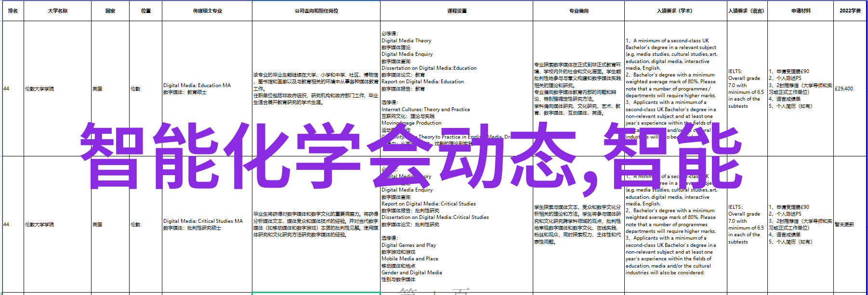Select the Digital Media: Critical Studies MA cell
The height and width of the screenshot is (295, 868).
tap(207, 224)
